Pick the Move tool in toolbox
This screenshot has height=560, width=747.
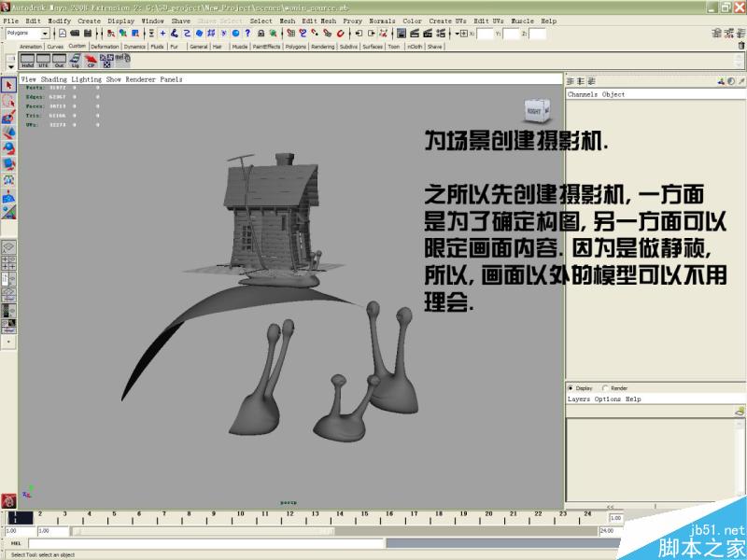(8, 133)
